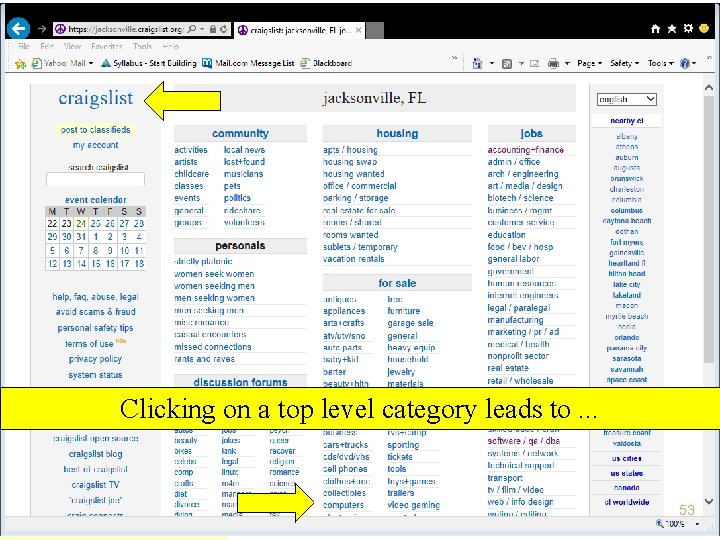Open the for sale category heading
Image resolution: width=720 pixels, height=540 pixels.
(397, 283)
